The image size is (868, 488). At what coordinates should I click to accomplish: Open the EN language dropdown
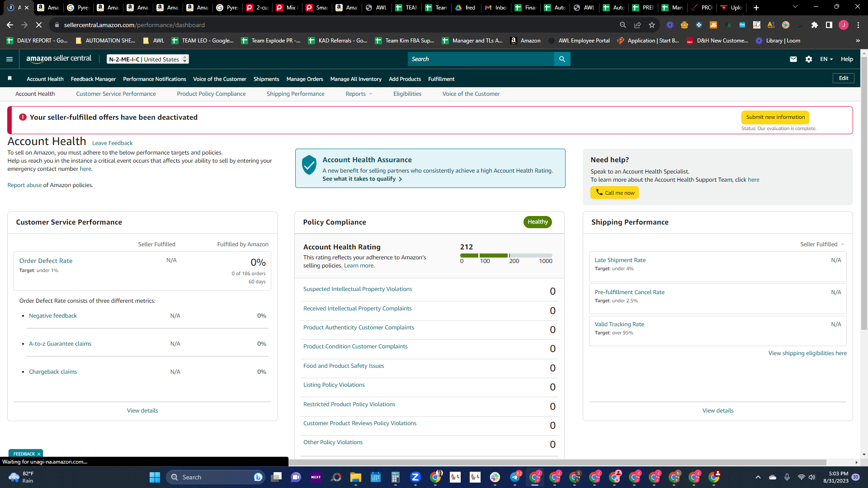coord(826,59)
